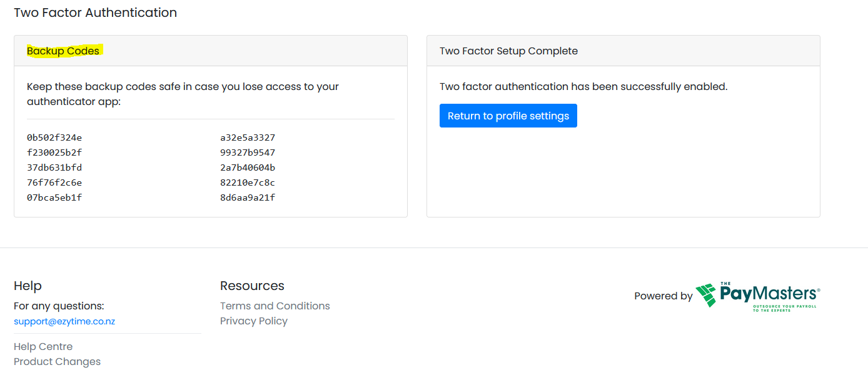Click backup code 07bca5eb1f
The image size is (868, 370).
[x=54, y=197]
